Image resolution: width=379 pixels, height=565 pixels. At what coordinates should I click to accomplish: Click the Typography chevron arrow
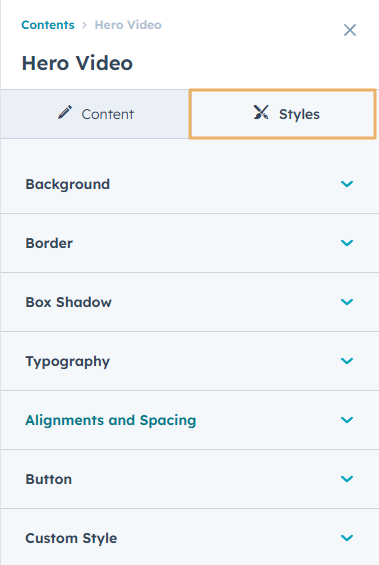point(347,361)
